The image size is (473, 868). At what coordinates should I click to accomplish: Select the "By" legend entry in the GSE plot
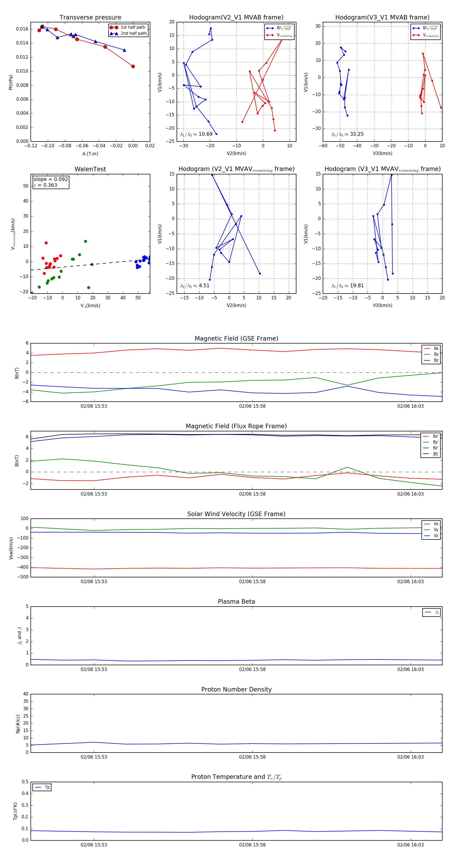pyautogui.click(x=431, y=354)
